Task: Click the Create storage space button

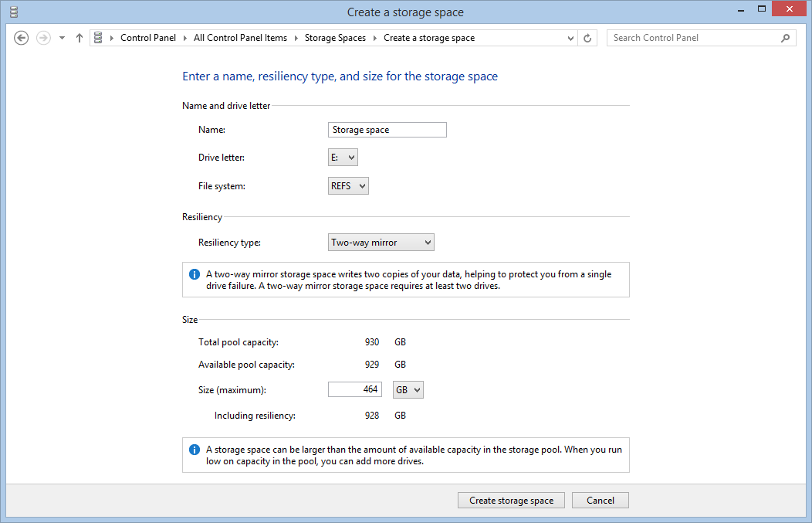Action: point(511,501)
